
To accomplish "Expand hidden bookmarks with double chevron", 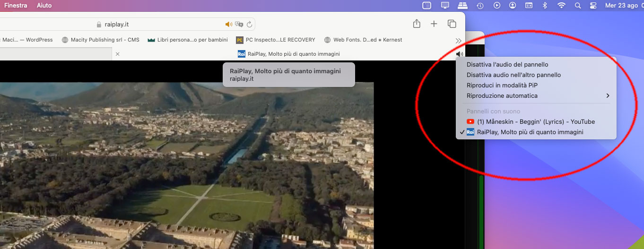I will tap(458, 40).
